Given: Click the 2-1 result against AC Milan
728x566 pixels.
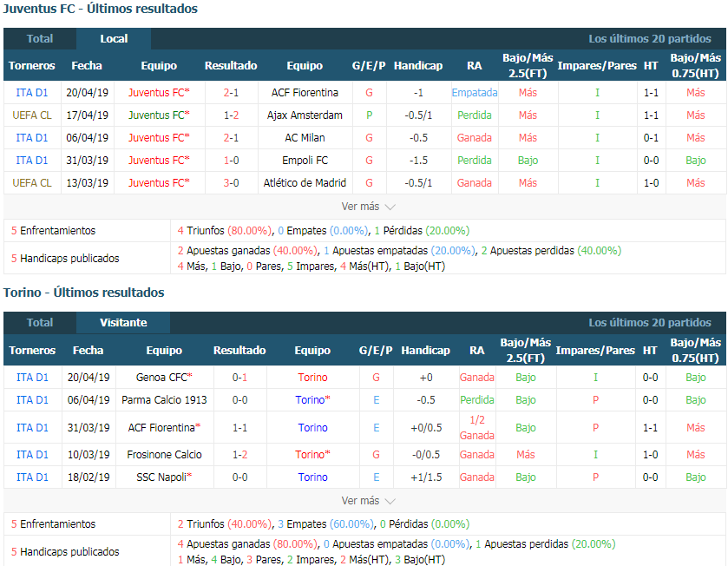Looking at the screenshot, I should pyautogui.click(x=231, y=138).
